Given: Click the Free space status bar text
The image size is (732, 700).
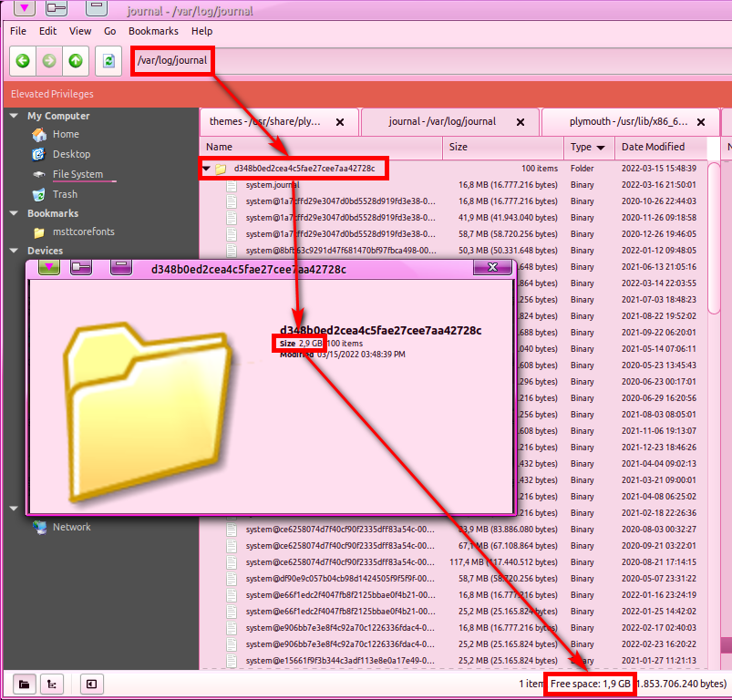Looking at the screenshot, I should pyautogui.click(x=591, y=685).
